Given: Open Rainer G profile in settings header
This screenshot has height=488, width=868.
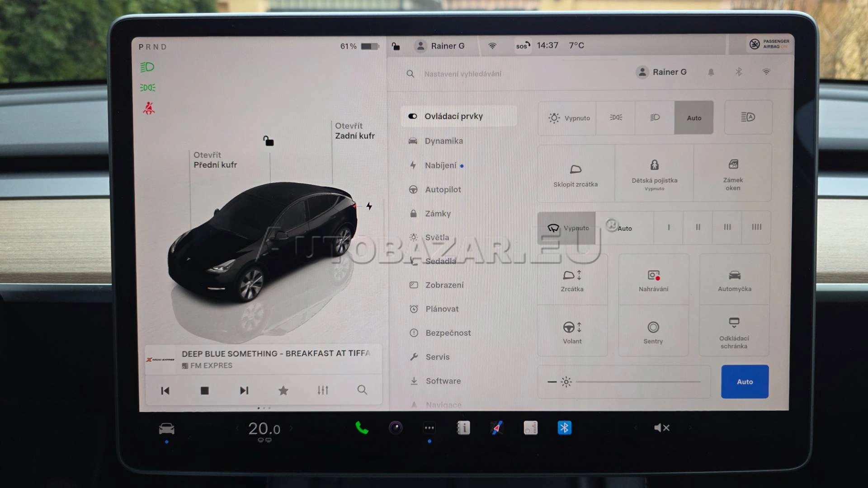Looking at the screenshot, I should 661,72.
